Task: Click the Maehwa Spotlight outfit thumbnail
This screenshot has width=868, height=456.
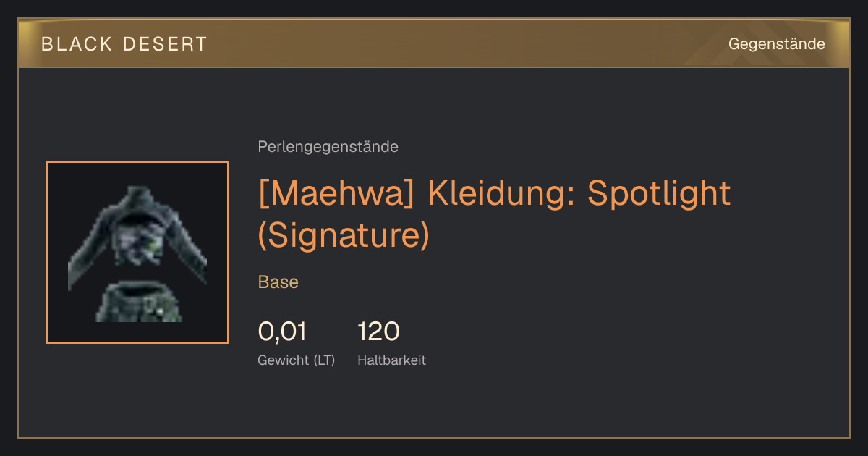Action: tap(137, 253)
